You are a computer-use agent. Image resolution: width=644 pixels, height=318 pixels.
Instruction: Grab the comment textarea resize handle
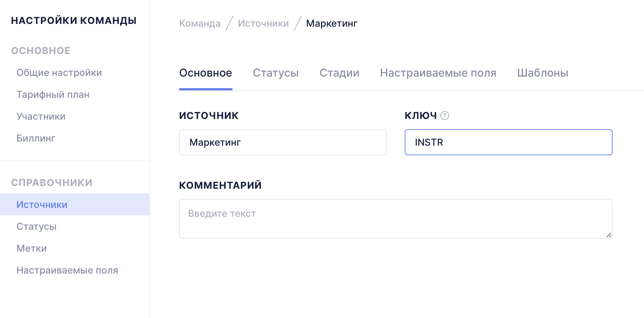tap(608, 235)
